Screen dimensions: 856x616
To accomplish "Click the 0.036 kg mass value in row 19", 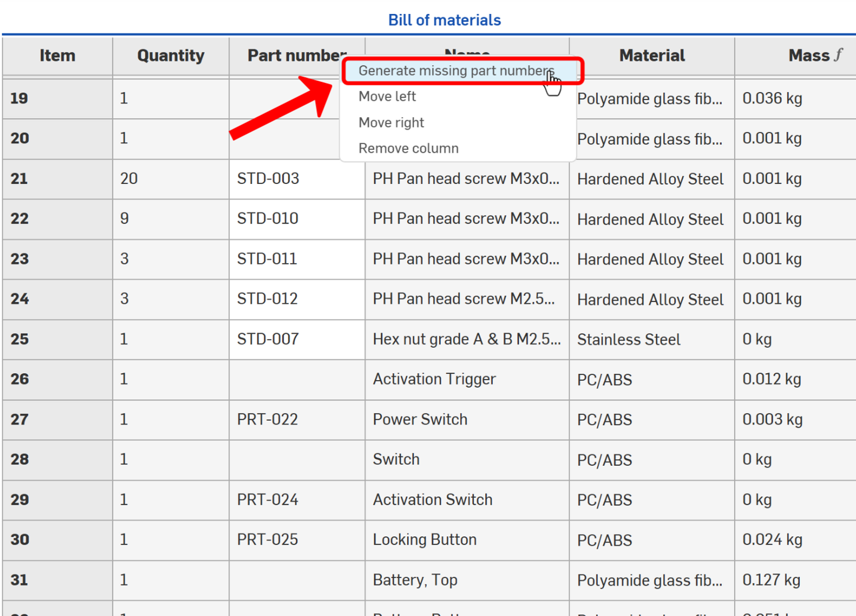I will tap(771, 98).
